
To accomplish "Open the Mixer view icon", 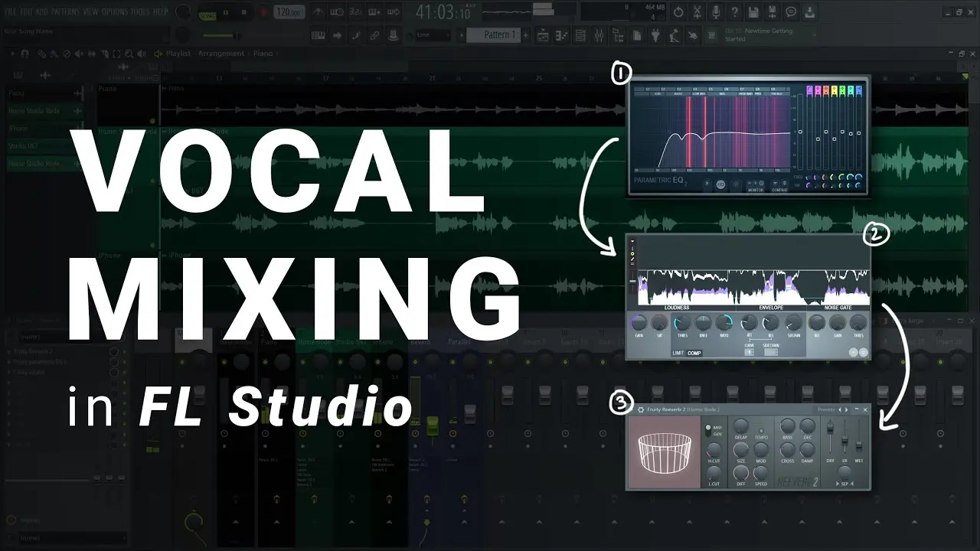I will [599, 35].
